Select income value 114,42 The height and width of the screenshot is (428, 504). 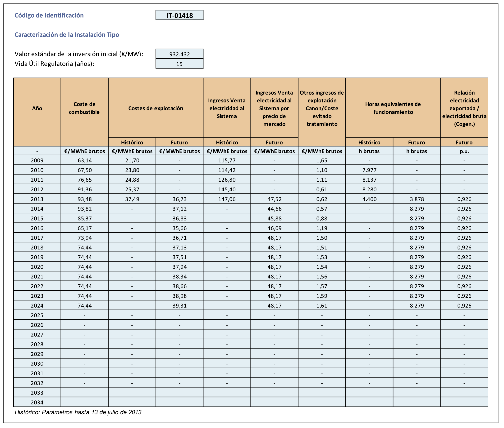point(227,170)
